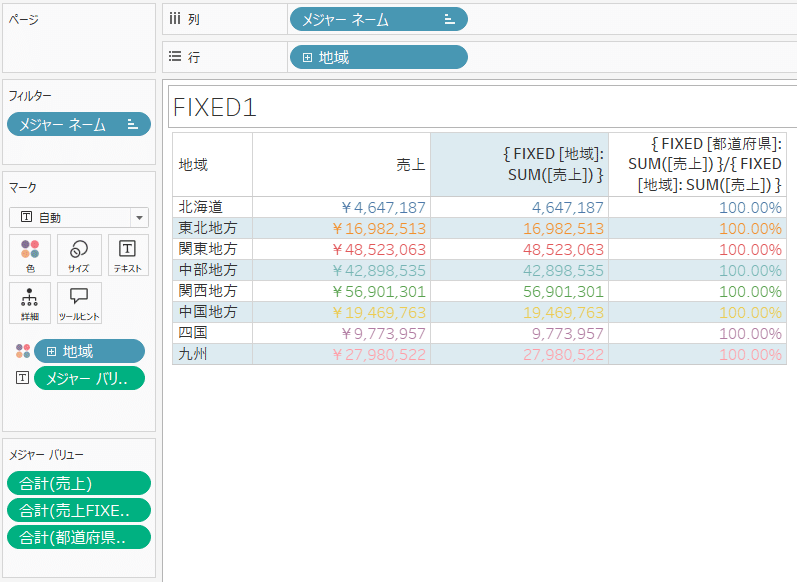Screen dimensions: 797x582
Task: Select the 合計(都道府県.. measure value pill
Action: [79, 537]
